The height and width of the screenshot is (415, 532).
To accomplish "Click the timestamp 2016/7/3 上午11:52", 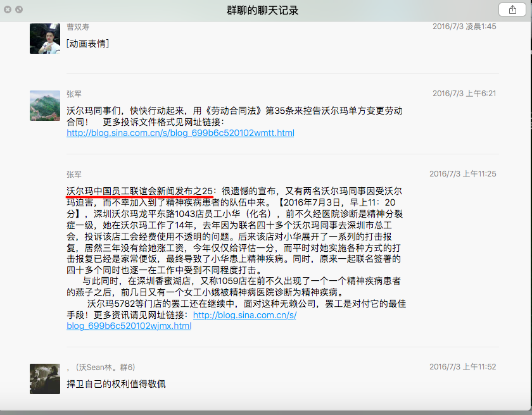I will (x=463, y=366).
